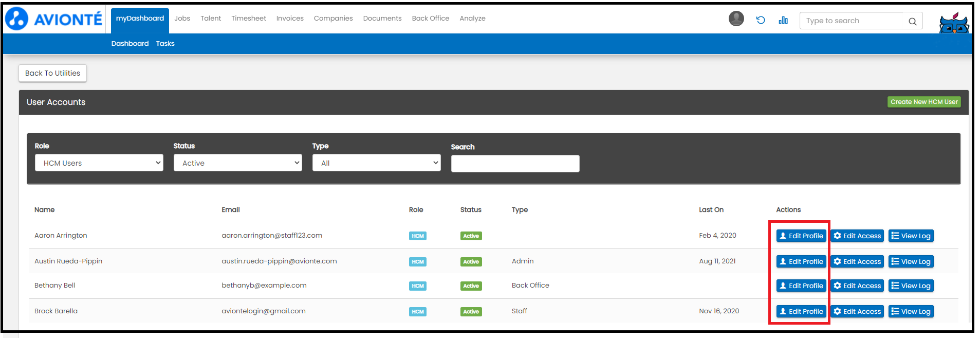Click the Avionté logo icon

pos(16,19)
